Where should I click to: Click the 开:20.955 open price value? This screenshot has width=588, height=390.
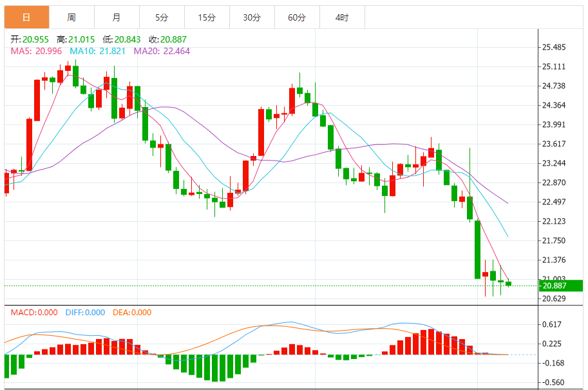pyautogui.click(x=30, y=39)
